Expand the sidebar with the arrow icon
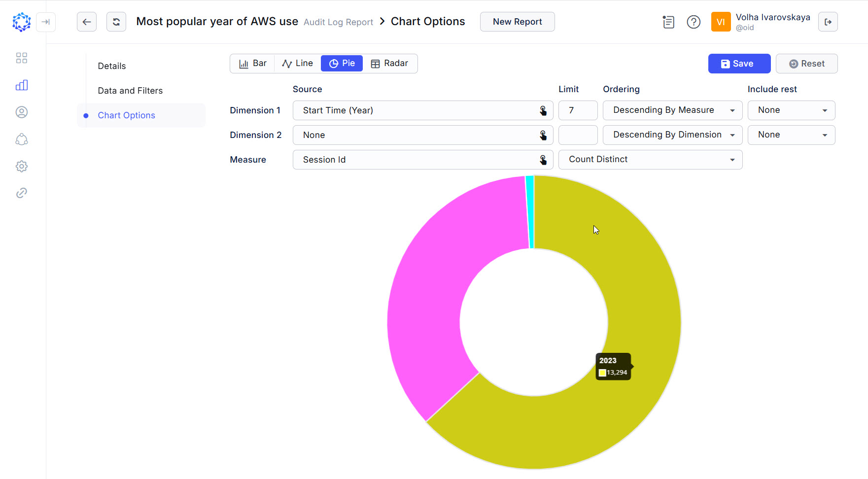868x479 pixels. click(46, 22)
